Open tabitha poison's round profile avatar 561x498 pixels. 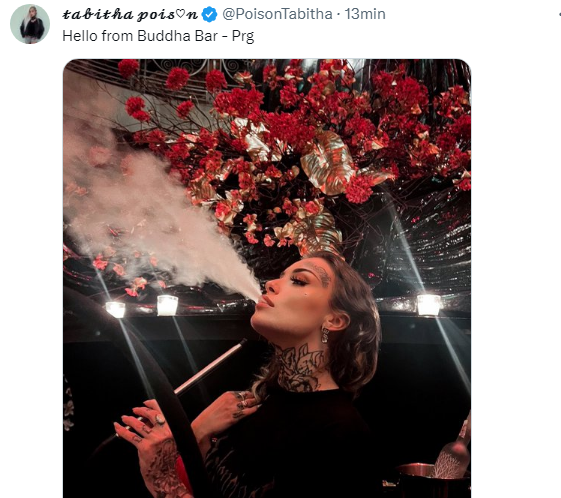click(x=30, y=24)
